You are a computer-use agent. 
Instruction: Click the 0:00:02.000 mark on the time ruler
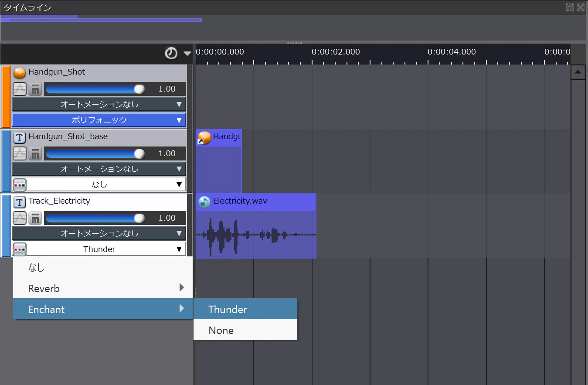(336, 52)
